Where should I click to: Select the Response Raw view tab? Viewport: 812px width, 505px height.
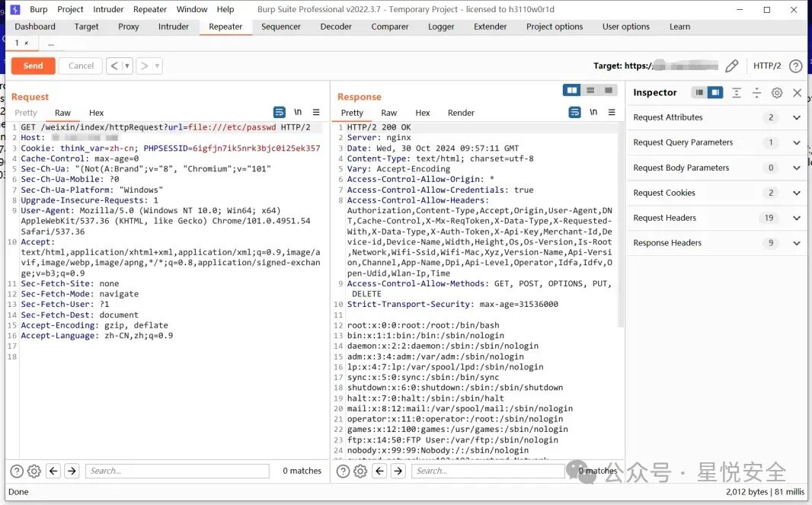point(389,113)
